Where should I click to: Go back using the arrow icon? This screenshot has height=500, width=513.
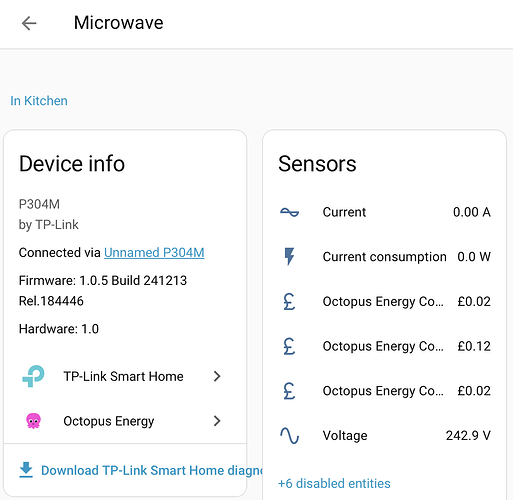[29, 23]
